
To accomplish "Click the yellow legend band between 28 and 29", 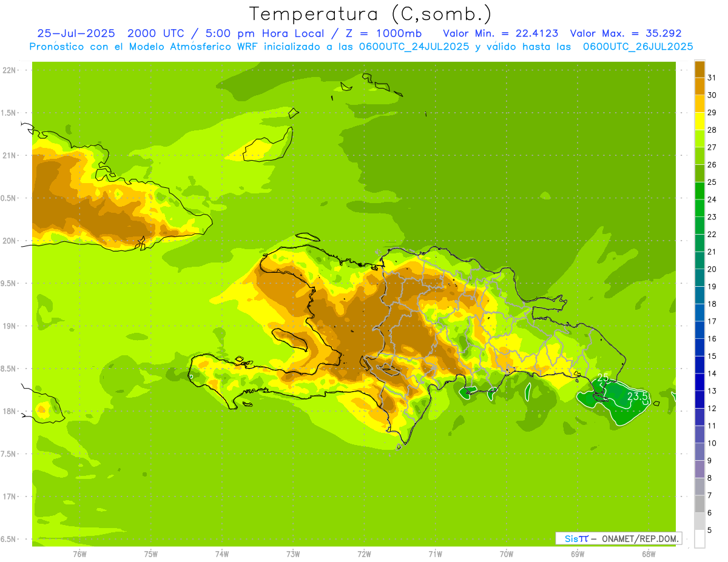I will [x=699, y=121].
